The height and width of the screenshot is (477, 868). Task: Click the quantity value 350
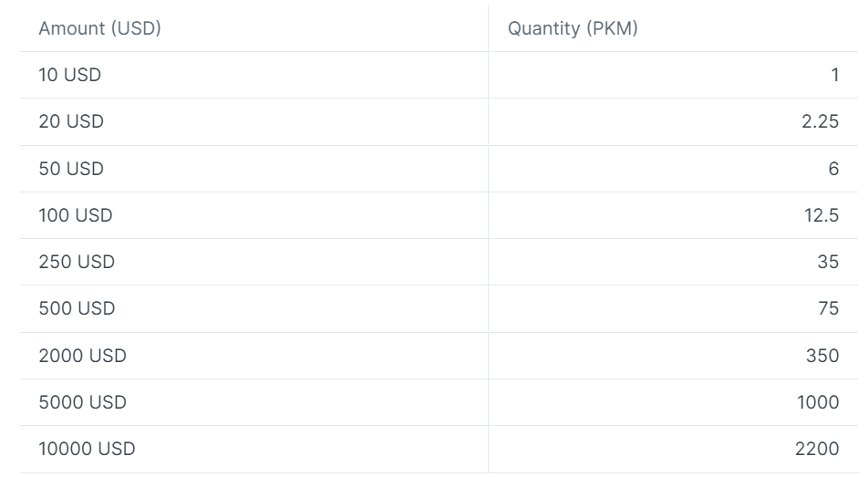(822, 355)
